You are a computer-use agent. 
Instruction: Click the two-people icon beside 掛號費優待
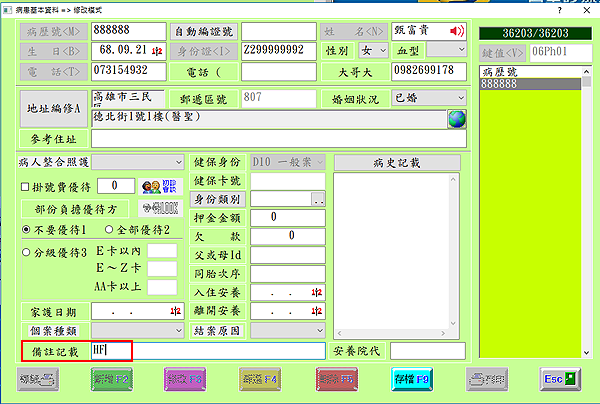(x=151, y=185)
